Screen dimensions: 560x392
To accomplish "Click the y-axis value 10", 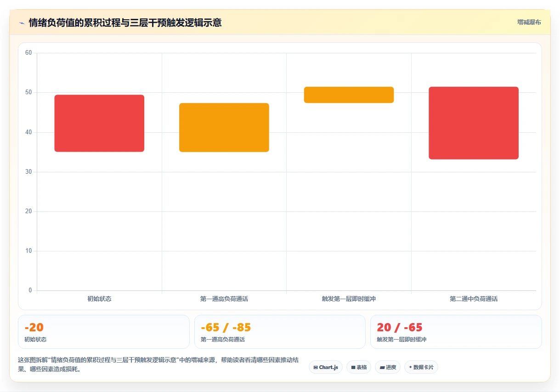I will (28, 251).
